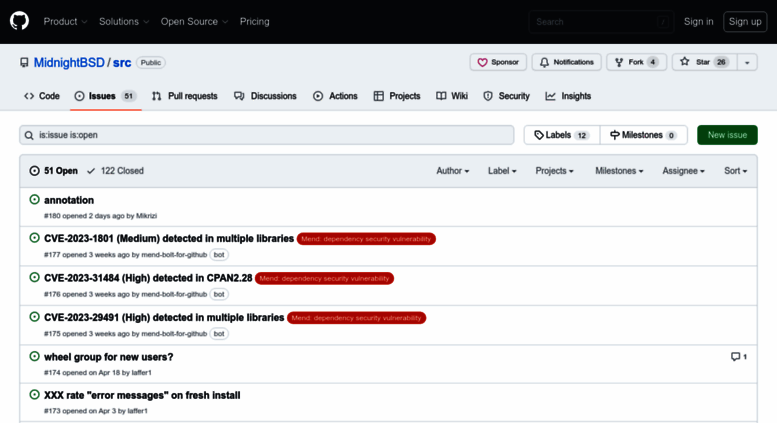
Task: Click mend-bolt-for-github author on issue #177
Action: [174, 255]
